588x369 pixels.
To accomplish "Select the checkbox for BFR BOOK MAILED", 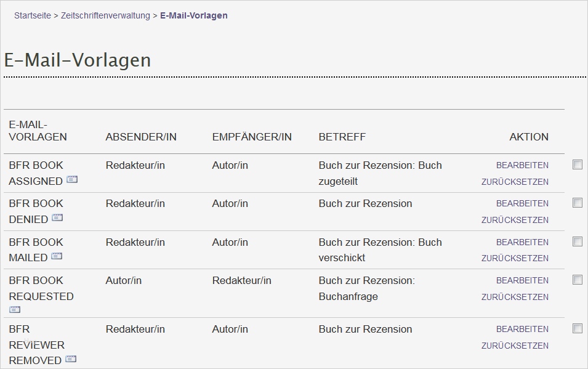I will point(578,241).
